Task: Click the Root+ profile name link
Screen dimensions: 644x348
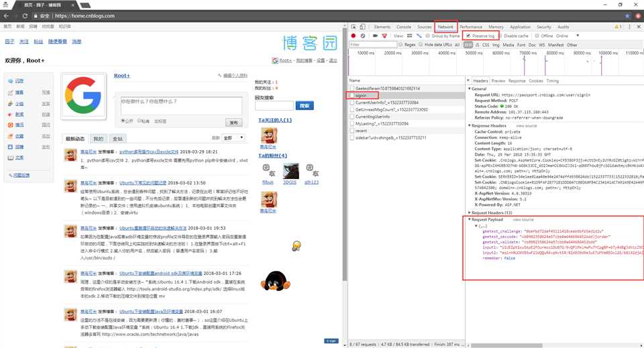Action: click(122, 76)
